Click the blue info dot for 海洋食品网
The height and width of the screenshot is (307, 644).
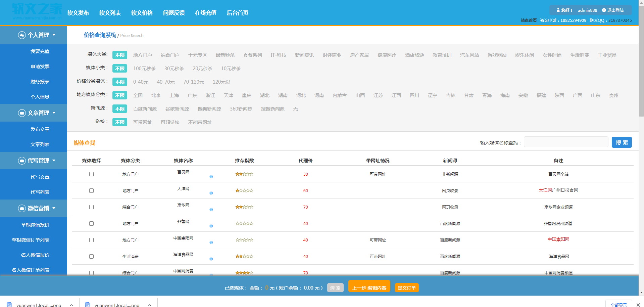point(211,259)
